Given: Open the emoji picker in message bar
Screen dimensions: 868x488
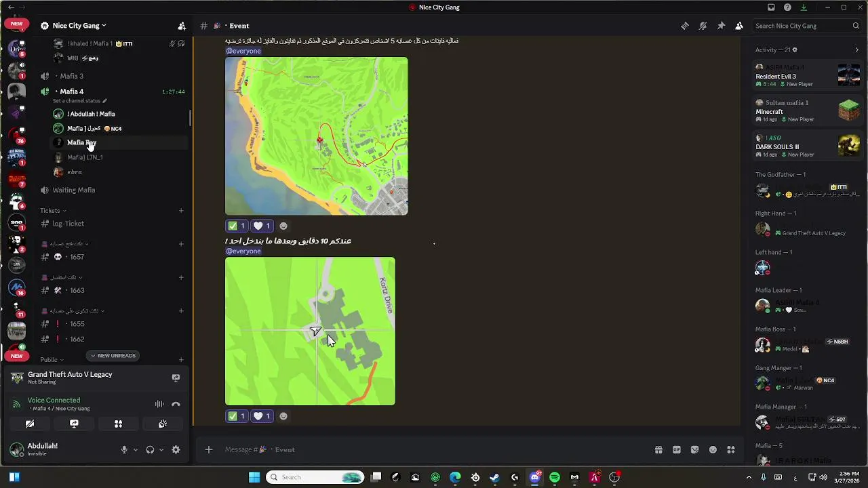Looking at the screenshot, I should (713, 449).
